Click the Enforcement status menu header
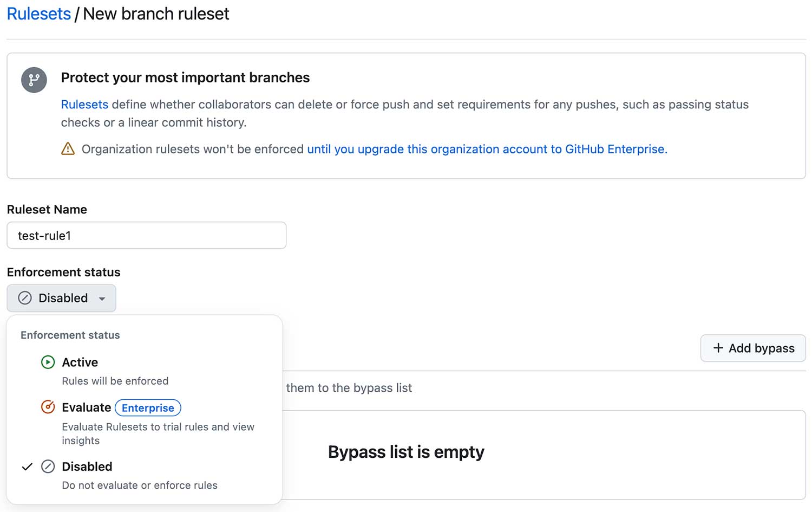812x512 pixels. pos(70,335)
